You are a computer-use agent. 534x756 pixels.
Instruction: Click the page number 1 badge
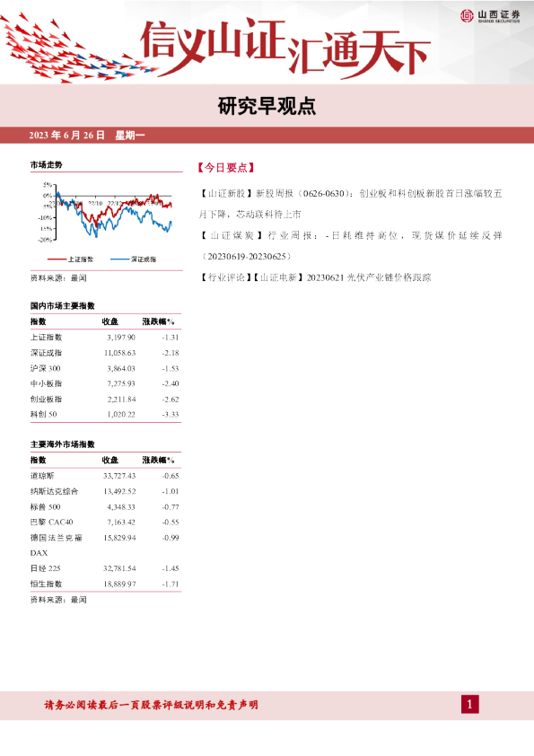point(470,705)
